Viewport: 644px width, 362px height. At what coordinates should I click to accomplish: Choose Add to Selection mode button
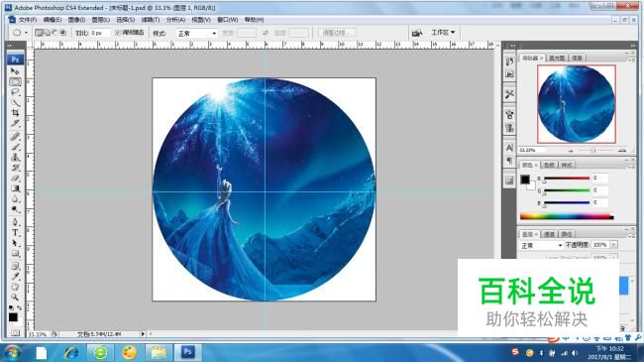[48, 33]
